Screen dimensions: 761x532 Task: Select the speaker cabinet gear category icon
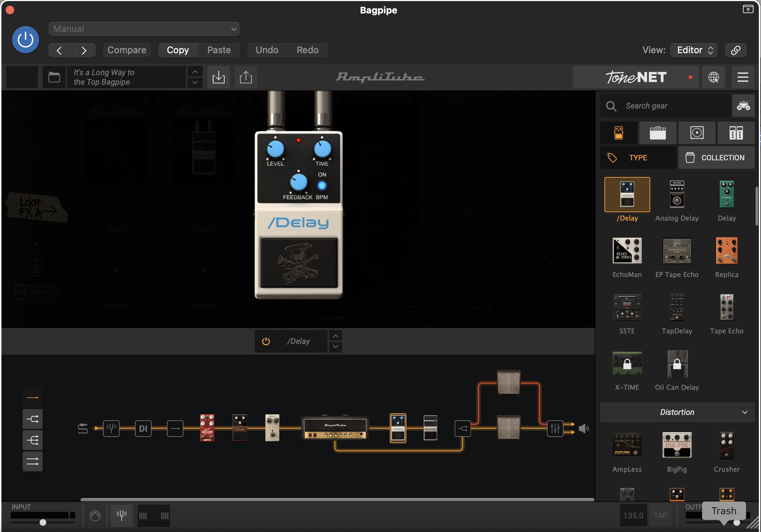point(697,133)
